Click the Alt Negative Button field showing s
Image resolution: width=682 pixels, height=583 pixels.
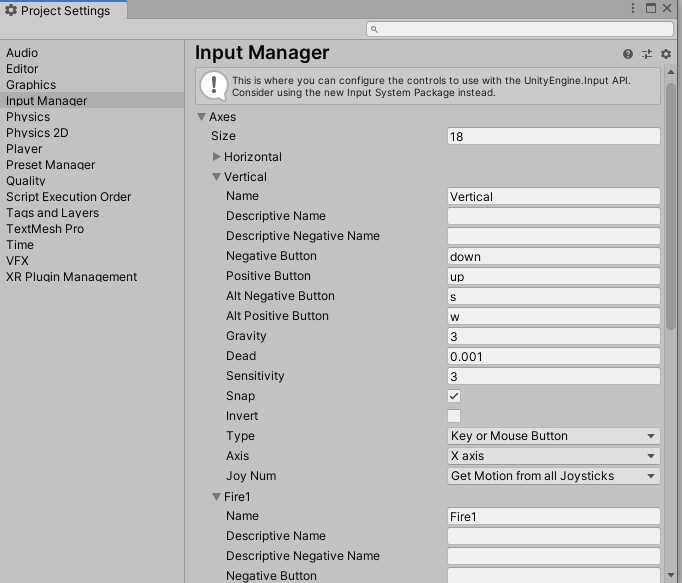tap(554, 296)
